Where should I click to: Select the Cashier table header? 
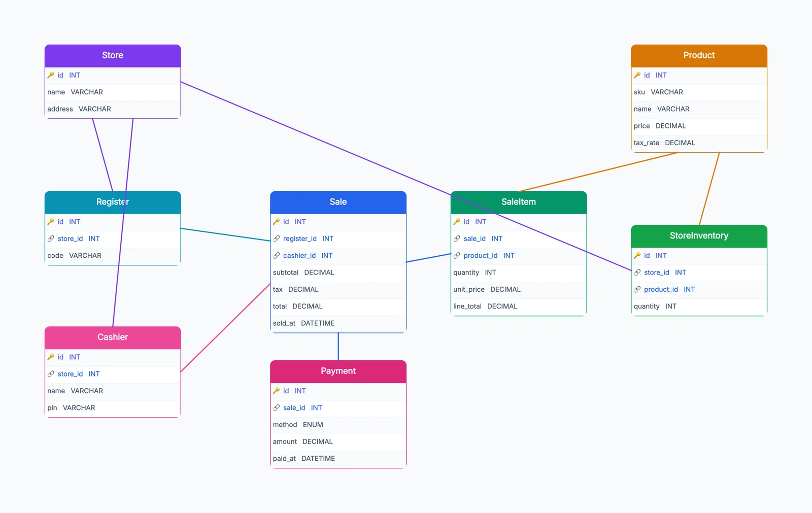pyautogui.click(x=113, y=338)
